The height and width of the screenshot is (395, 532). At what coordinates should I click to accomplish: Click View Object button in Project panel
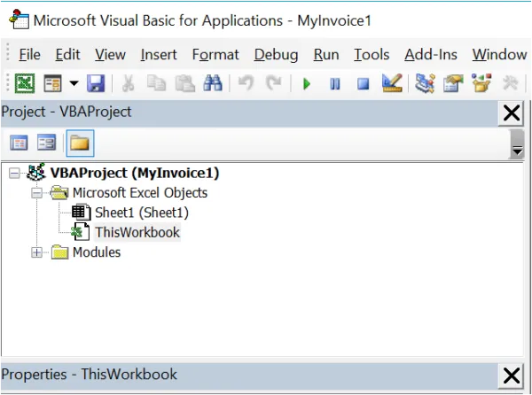coord(47,143)
